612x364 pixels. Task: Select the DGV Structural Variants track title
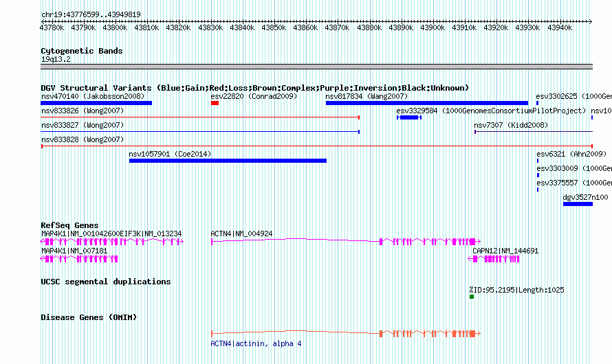[254, 88]
